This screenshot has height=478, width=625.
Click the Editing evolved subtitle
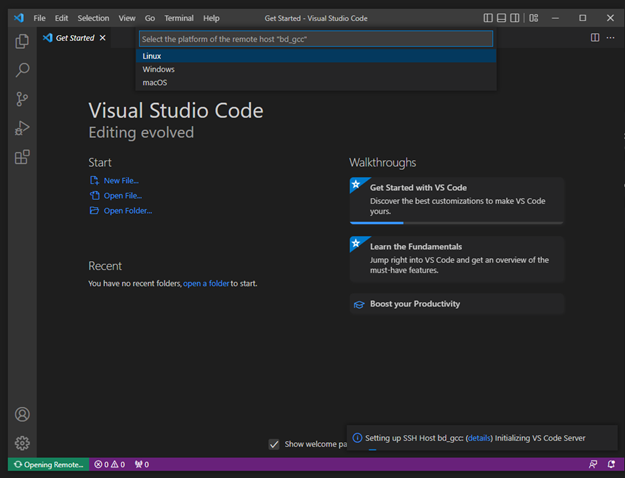[x=141, y=133]
